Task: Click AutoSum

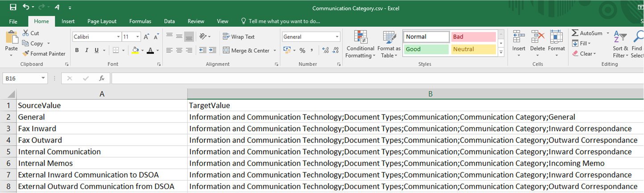Action: click(x=587, y=33)
